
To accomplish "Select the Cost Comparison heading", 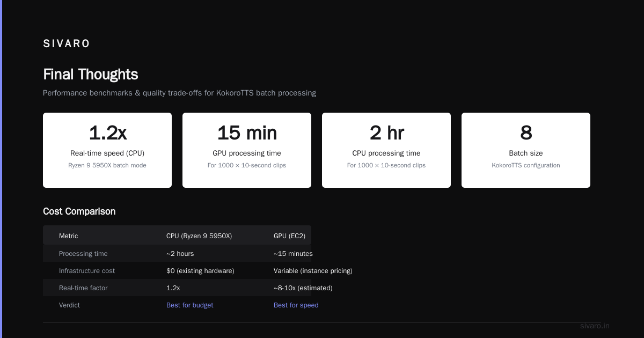I will point(79,211).
